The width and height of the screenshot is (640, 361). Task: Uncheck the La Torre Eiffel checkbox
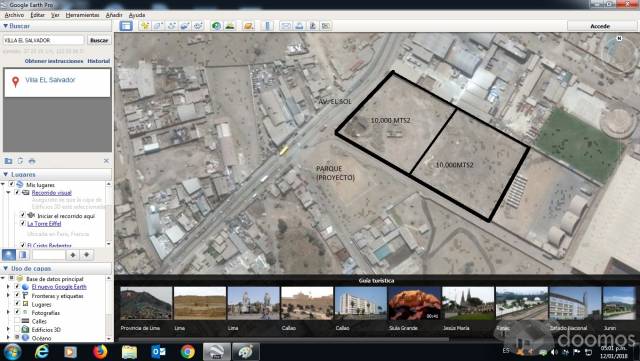(x=23, y=223)
